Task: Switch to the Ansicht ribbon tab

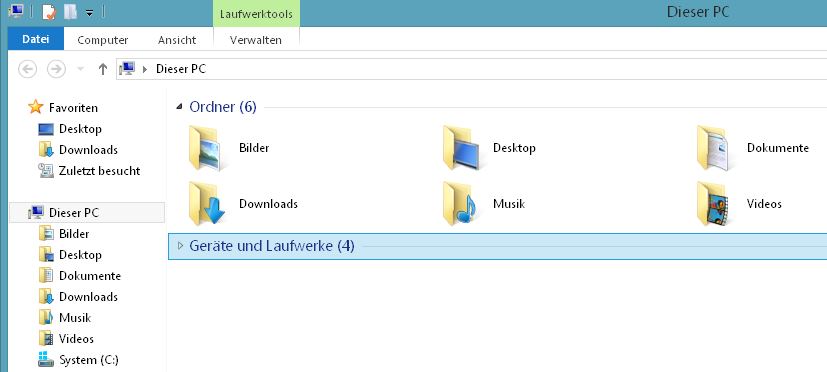Action: [177, 40]
